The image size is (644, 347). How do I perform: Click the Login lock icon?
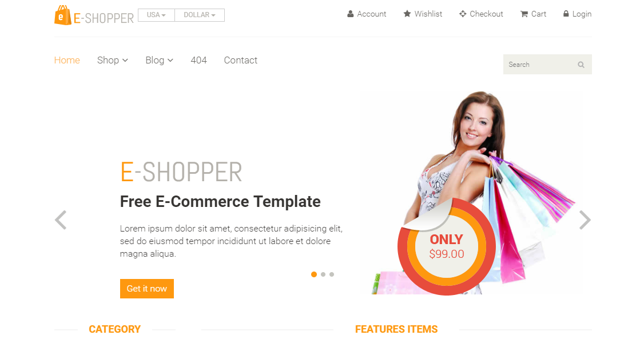(x=566, y=14)
